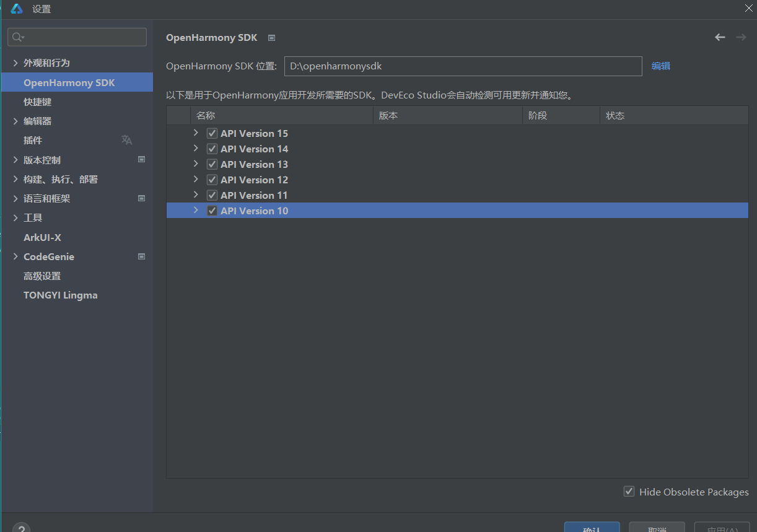Click the project-level icon beside 语言和框架
Screen dimensions: 757x532
pos(141,198)
